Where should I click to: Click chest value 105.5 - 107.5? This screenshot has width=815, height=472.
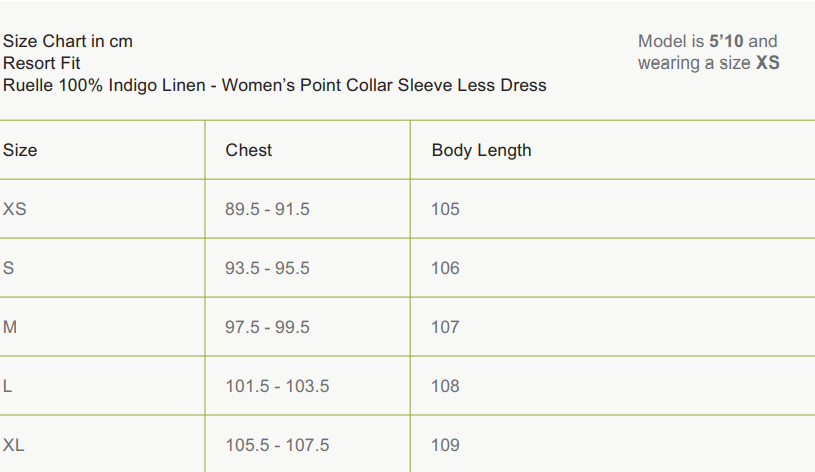click(277, 445)
